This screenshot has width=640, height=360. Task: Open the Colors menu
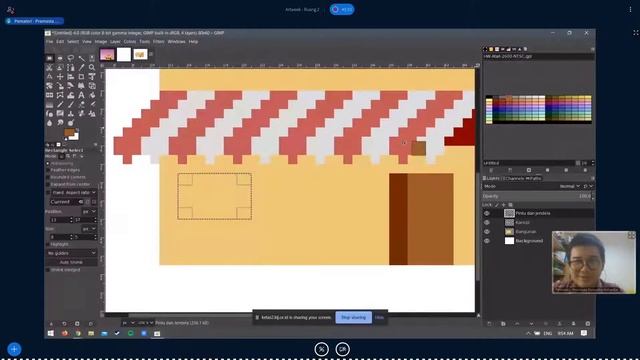pos(130,42)
